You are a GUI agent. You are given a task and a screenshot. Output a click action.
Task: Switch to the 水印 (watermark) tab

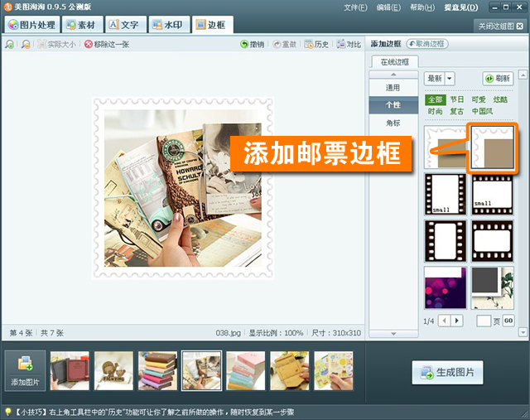(169, 25)
